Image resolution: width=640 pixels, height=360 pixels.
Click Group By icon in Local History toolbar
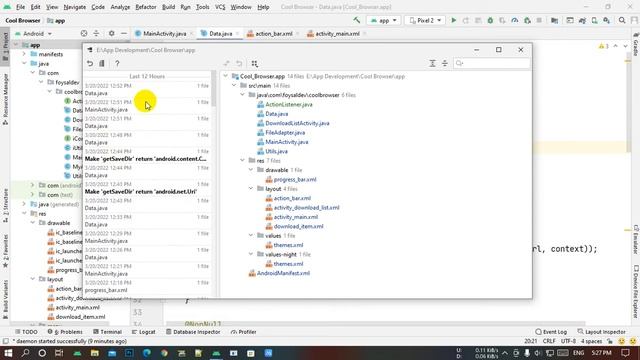[x=255, y=63]
